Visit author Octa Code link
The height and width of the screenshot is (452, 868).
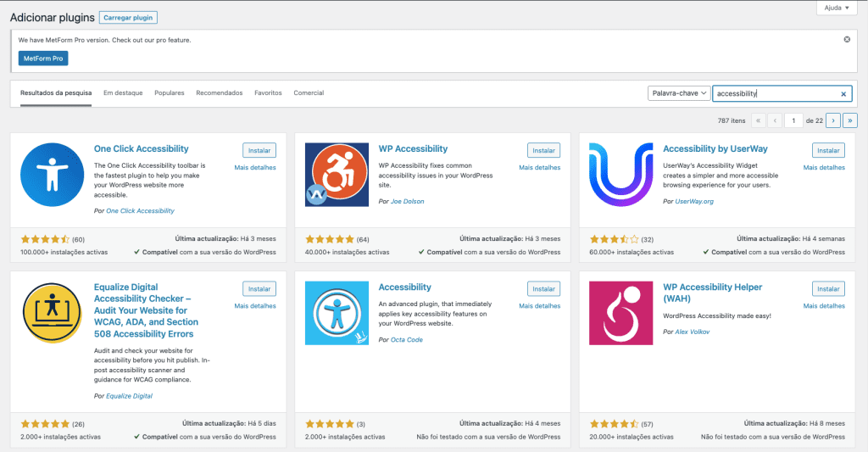point(407,339)
